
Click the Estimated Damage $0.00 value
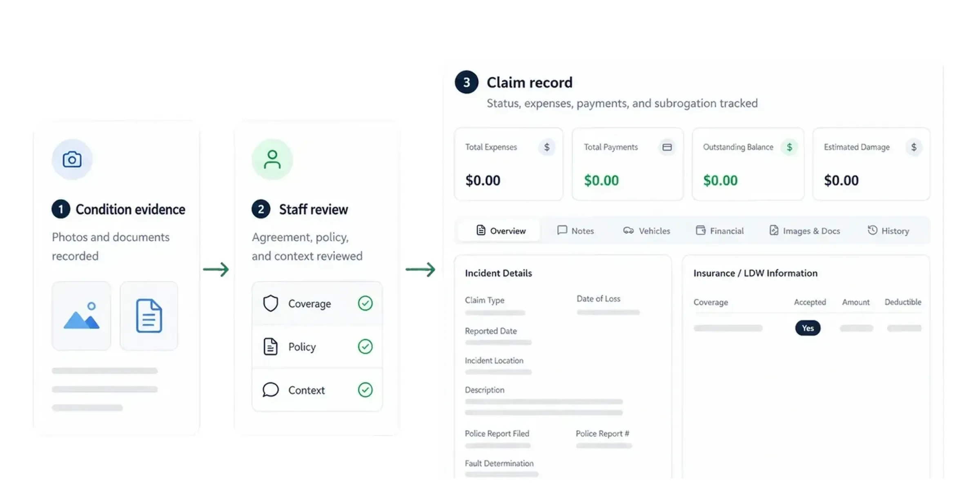[x=841, y=180]
